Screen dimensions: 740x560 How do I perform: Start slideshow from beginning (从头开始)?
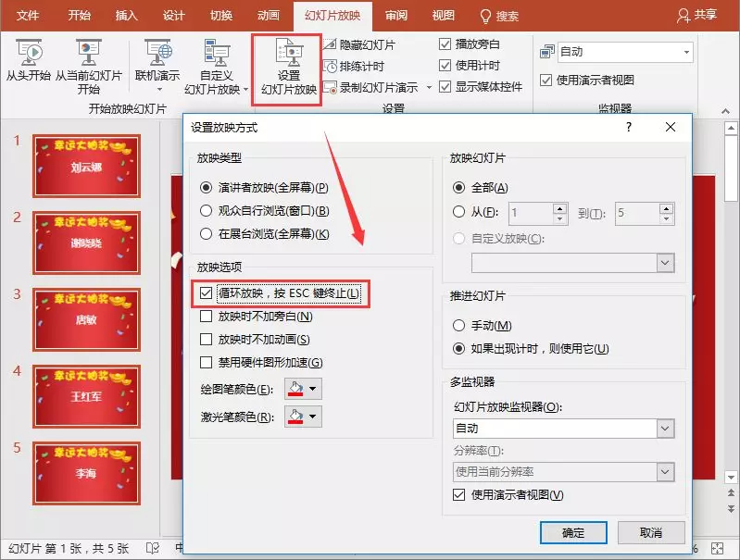pyautogui.click(x=29, y=60)
